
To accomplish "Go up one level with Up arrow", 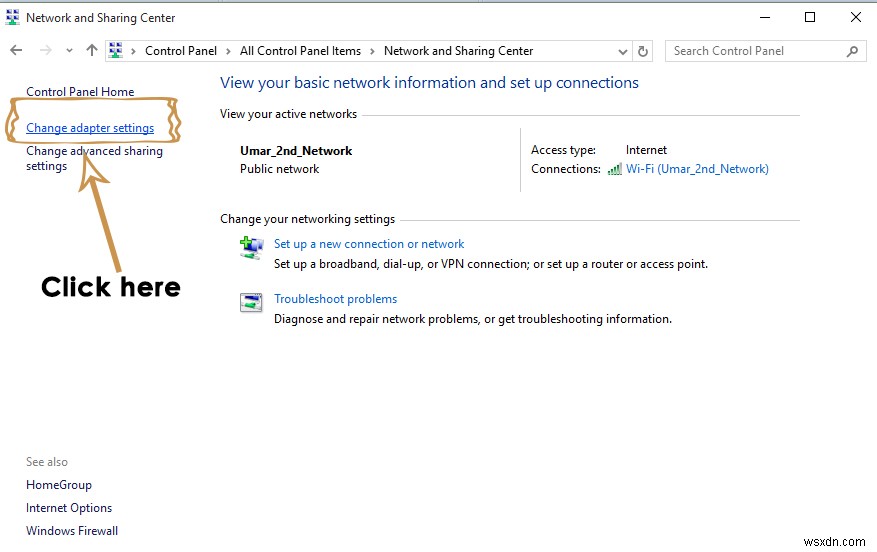I will click(92, 51).
